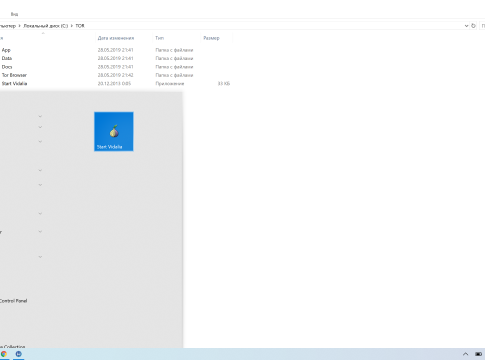Open Control Panel from the start list

pos(13,301)
